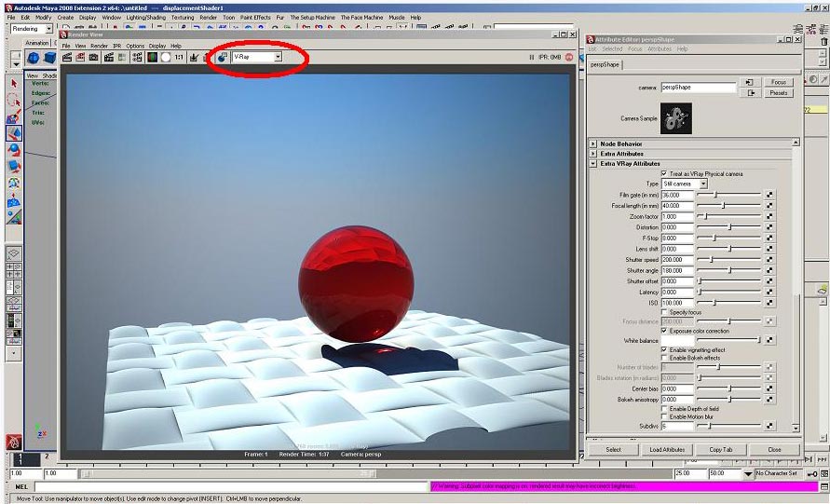Click the map button for Film gate
Viewport: 830px width, 504px height.
(769, 195)
